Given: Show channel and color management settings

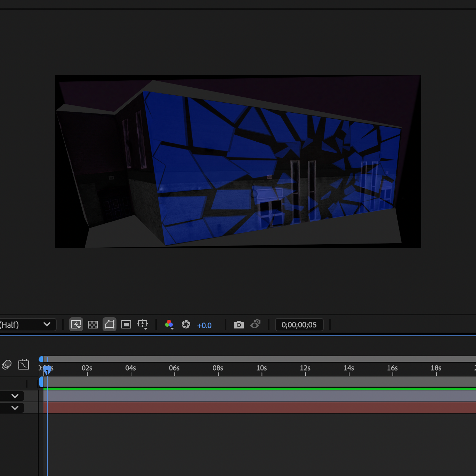Looking at the screenshot, I should point(169,325).
